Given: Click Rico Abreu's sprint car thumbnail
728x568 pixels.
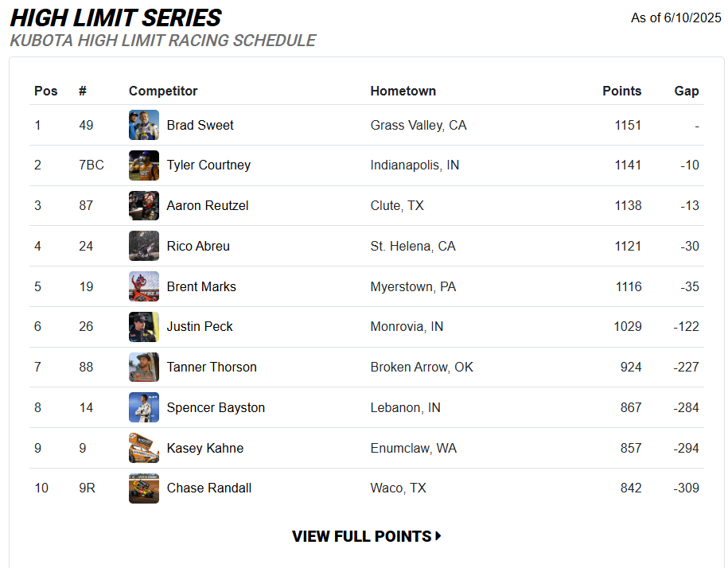Looking at the screenshot, I should (x=144, y=246).
